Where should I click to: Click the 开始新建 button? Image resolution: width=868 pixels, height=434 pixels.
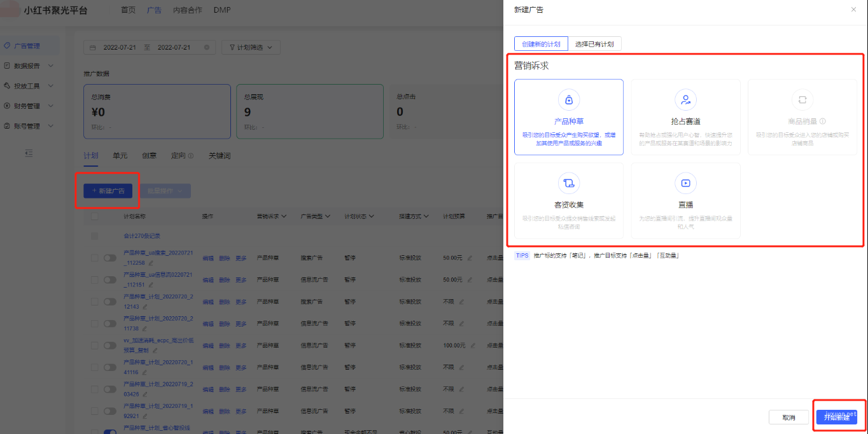tap(836, 417)
